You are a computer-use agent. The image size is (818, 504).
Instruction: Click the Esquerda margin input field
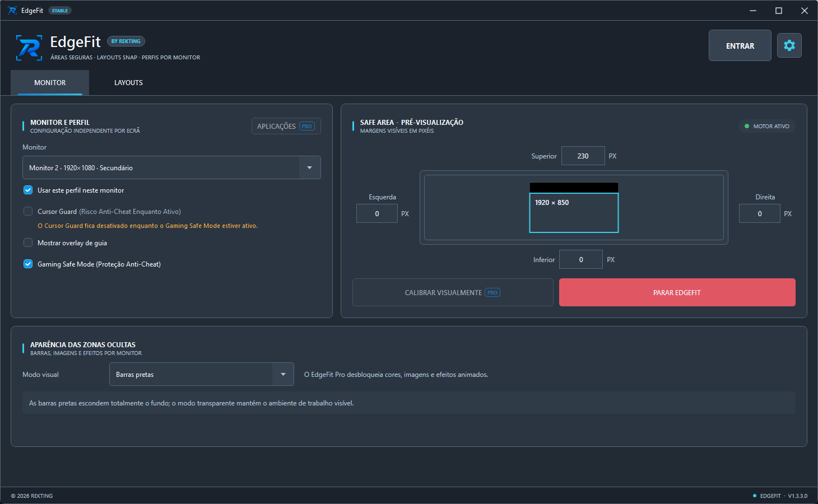point(377,213)
